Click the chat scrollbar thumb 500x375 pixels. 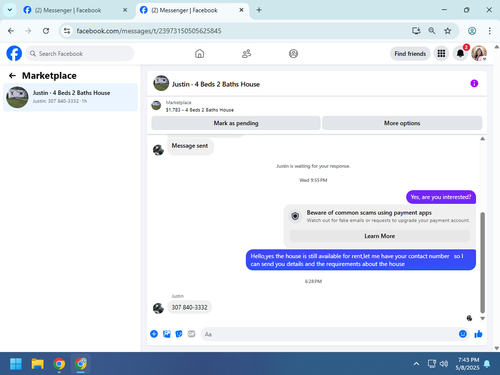[x=482, y=263]
